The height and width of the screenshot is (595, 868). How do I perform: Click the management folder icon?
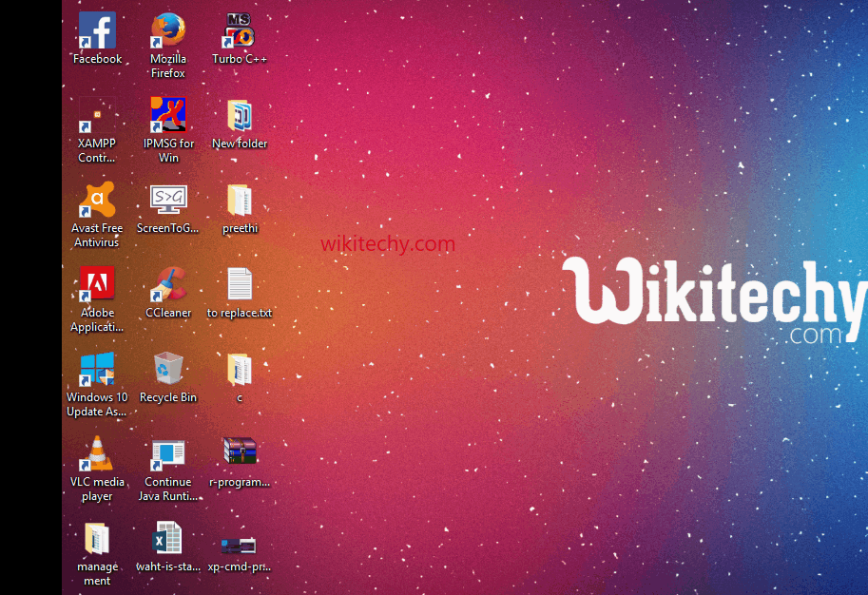[97, 539]
